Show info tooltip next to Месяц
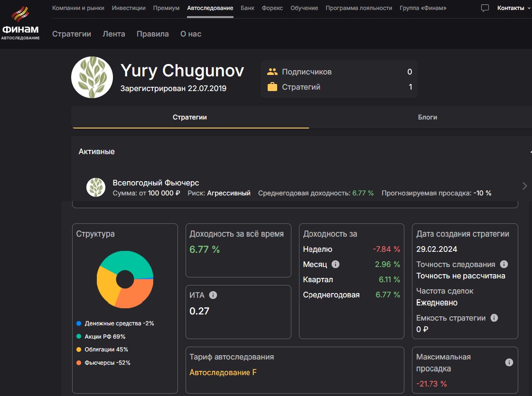Image resolution: width=532 pixels, height=396 pixels. 335,264
